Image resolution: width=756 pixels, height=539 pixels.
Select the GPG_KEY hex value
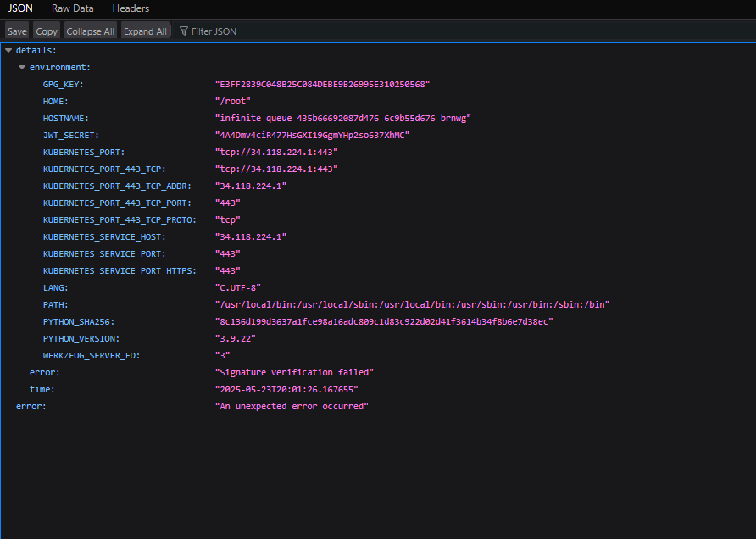pos(323,85)
